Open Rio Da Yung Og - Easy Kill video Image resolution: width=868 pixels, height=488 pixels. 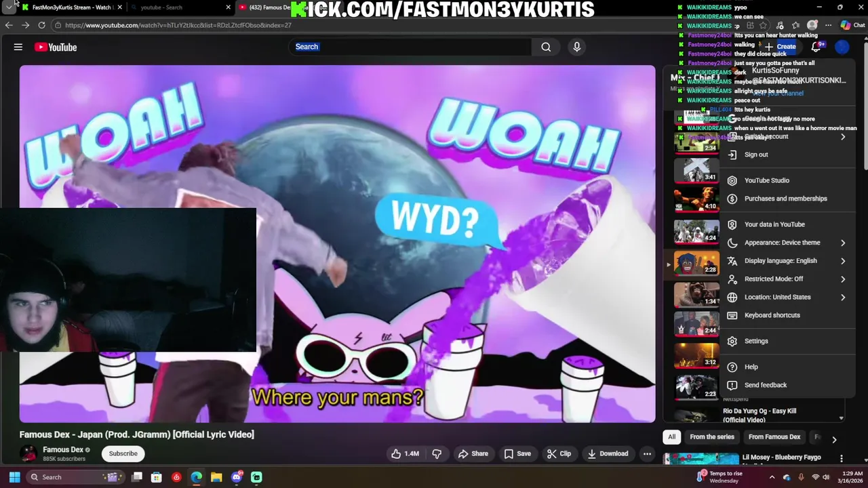point(759,415)
